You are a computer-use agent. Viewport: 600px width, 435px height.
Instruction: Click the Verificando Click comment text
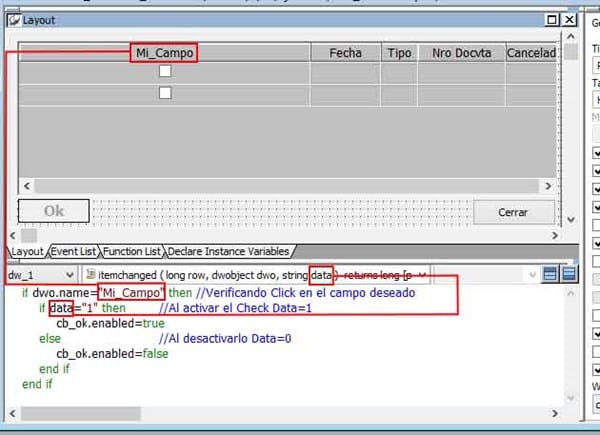point(305,293)
